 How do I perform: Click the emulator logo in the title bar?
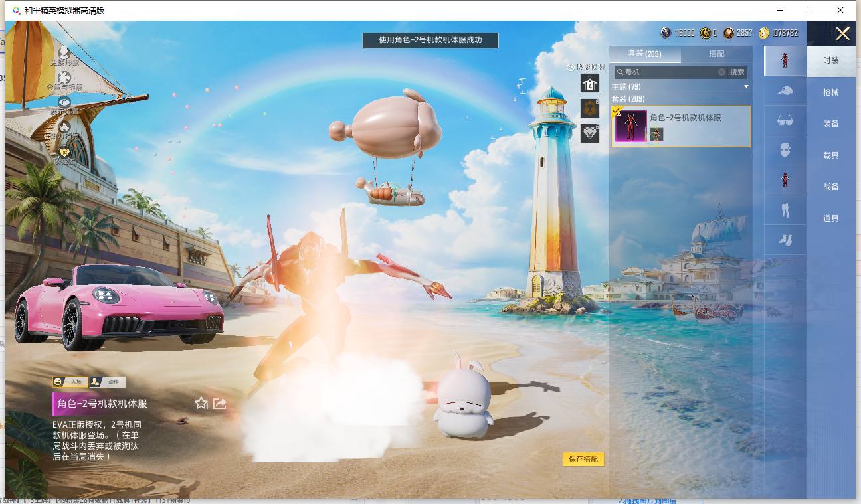[16, 10]
